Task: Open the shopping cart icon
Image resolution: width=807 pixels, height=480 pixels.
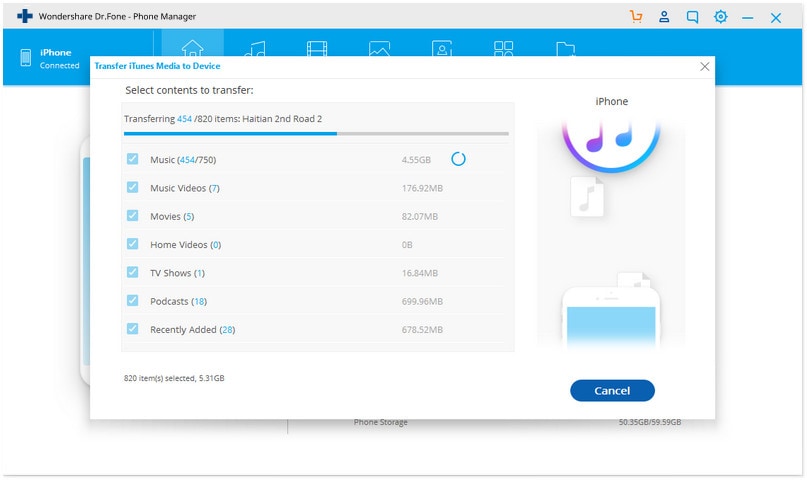Action: [x=636, y=16]
